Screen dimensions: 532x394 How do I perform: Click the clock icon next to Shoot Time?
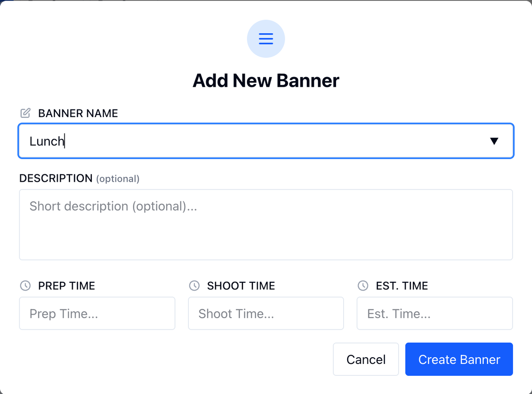(x=194, y=285)
